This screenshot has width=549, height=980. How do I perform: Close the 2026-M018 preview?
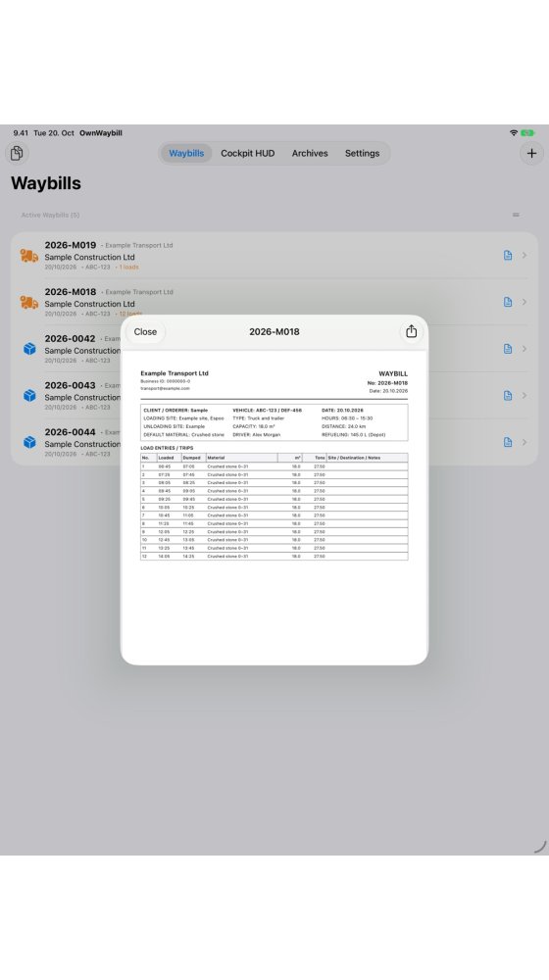[x=145, y=332]
